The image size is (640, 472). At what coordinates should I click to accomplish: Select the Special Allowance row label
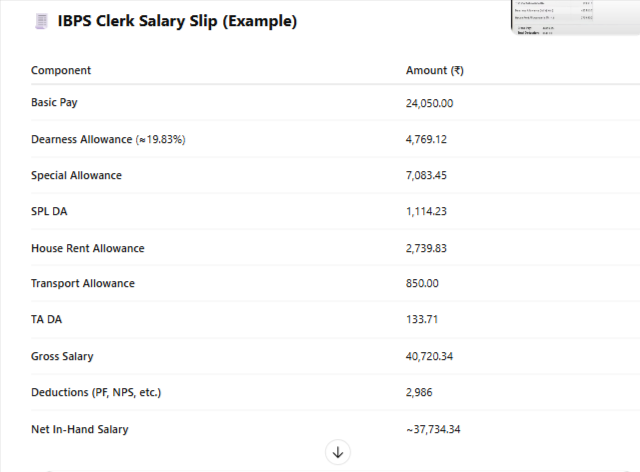click(x=76, y=175)
